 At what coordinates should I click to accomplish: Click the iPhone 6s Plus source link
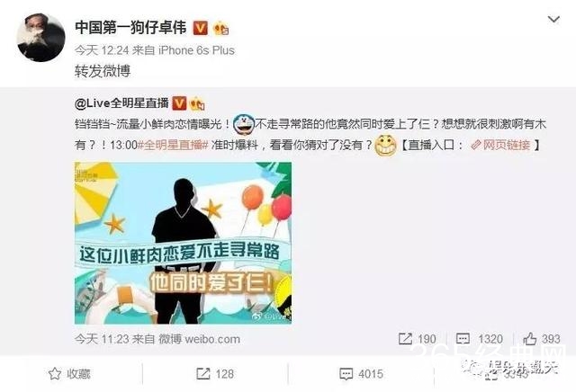(x=196, y=50)
